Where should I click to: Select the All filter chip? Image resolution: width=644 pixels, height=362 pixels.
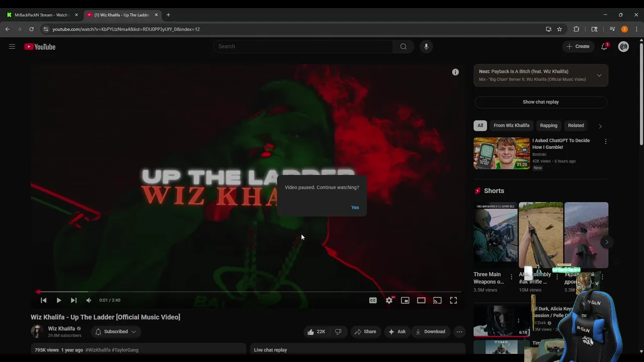click(480, 126)
